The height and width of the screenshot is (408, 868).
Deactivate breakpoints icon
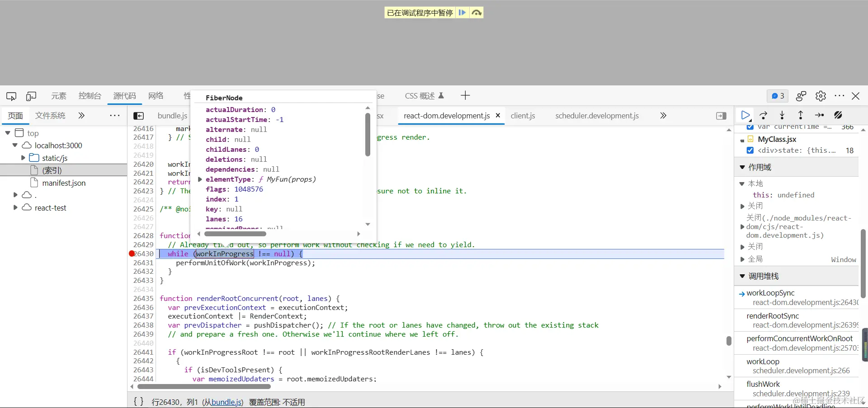[838, 115]
